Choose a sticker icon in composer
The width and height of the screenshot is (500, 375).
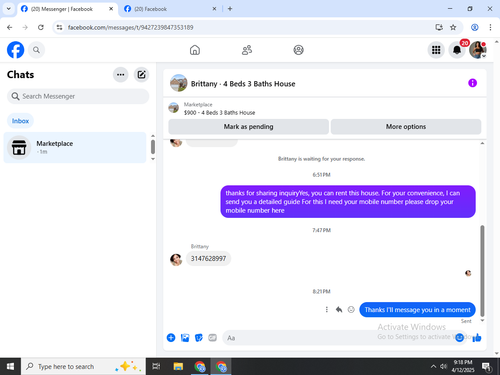tap(199, 338)
